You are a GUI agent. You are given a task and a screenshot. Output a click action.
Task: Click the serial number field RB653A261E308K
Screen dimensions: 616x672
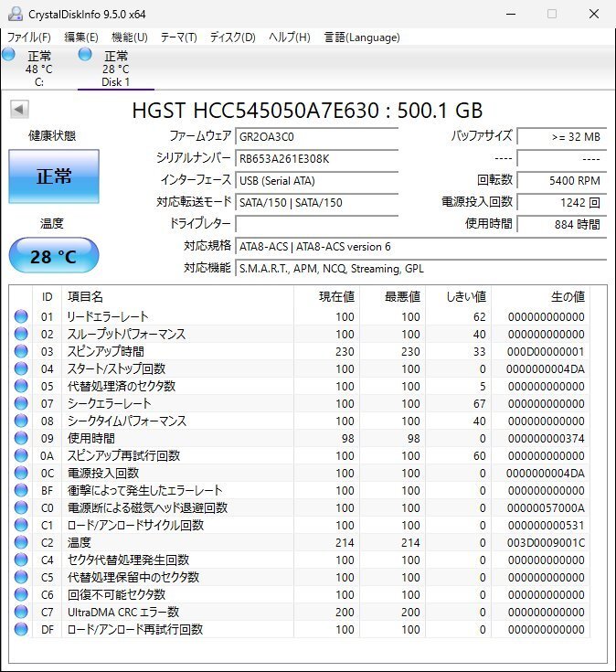point(317,158)
